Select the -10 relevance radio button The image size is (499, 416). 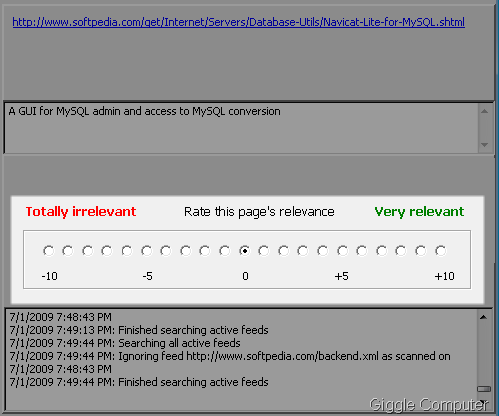coord(49,251)
